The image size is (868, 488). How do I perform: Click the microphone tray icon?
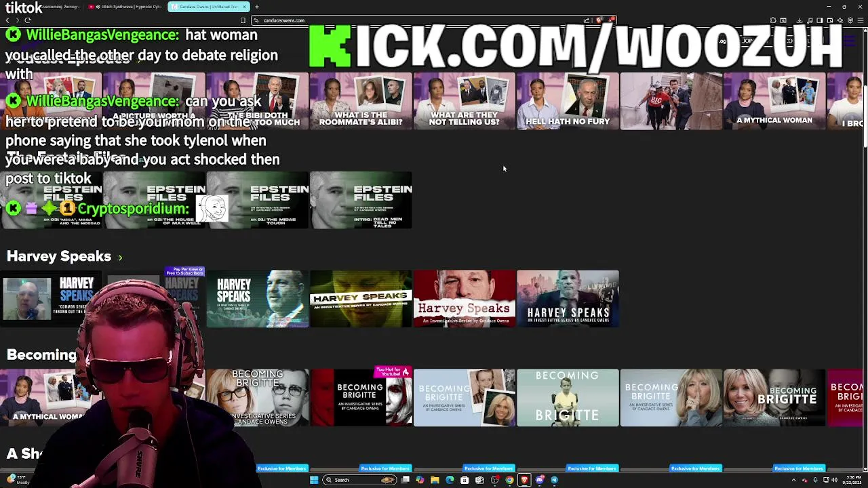pos(815,480)
